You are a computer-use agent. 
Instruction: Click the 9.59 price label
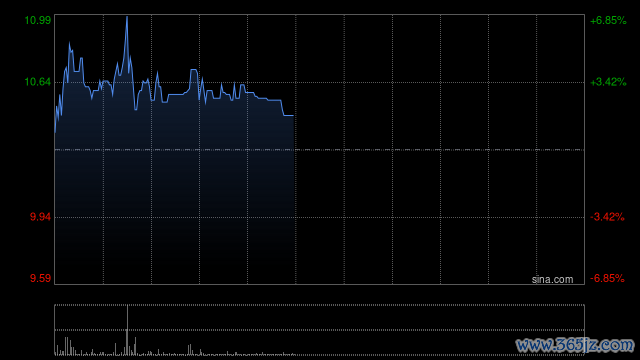pos(40,278)
